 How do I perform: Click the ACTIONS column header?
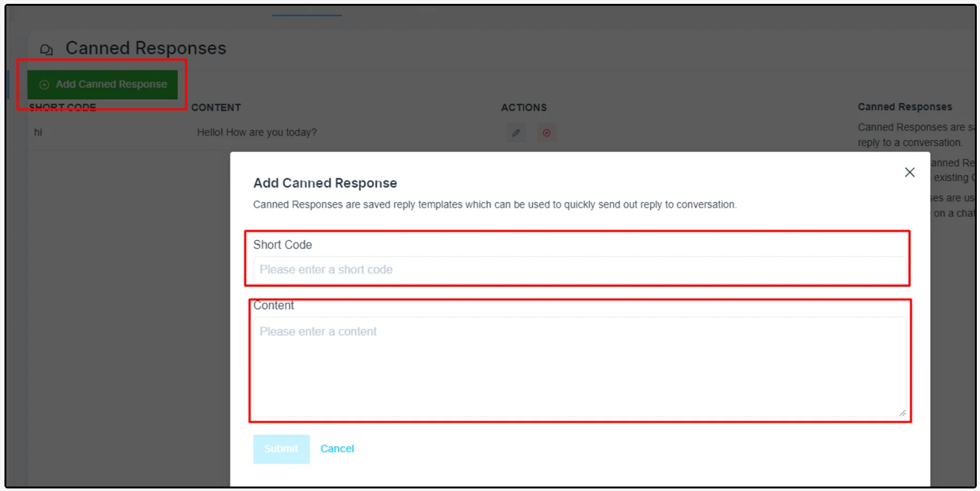pyautogui.click(x=524, y=108)
